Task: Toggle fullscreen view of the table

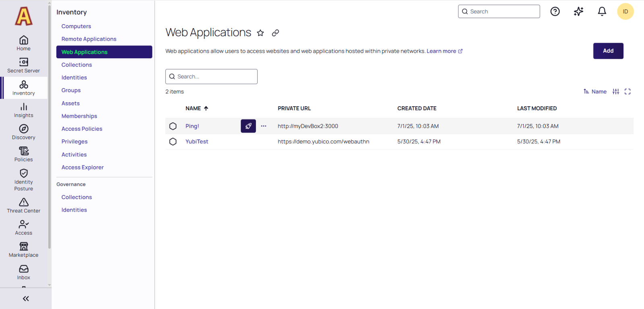Action: (x=627, y=92)
